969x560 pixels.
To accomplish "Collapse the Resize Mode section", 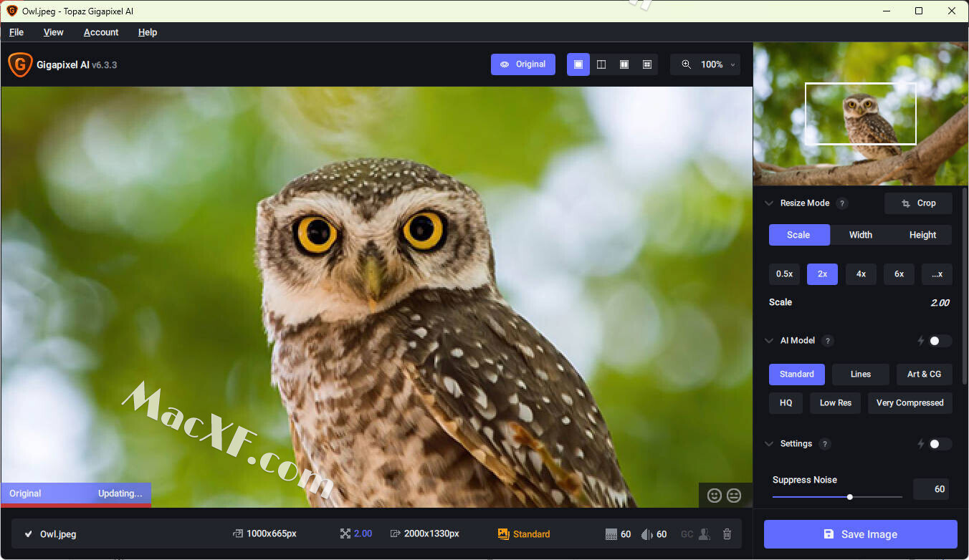I will coord(769,203).
